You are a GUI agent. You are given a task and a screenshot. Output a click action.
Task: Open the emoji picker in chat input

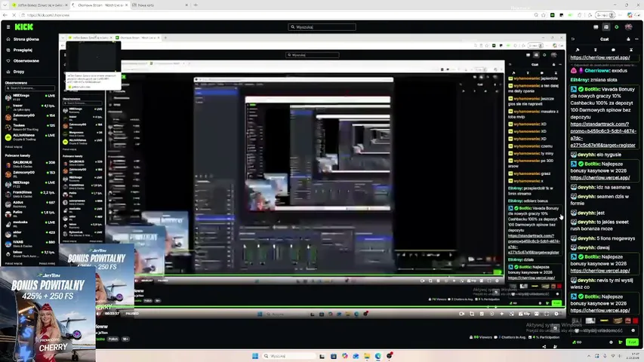(633, 331)
